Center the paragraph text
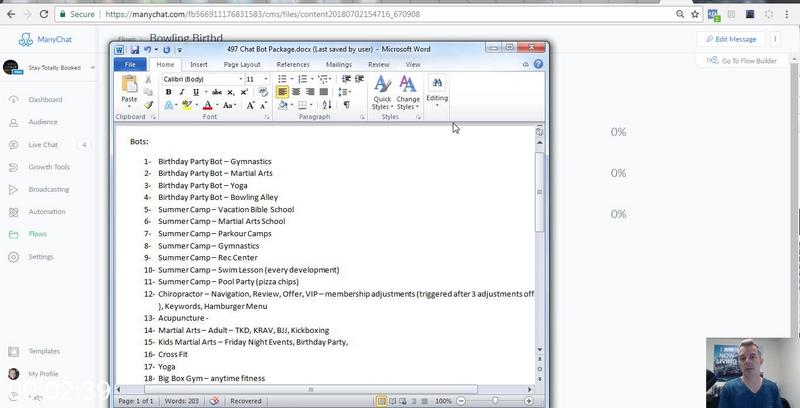The height and width of the screenshot is (408, 800). coord(296,92)
